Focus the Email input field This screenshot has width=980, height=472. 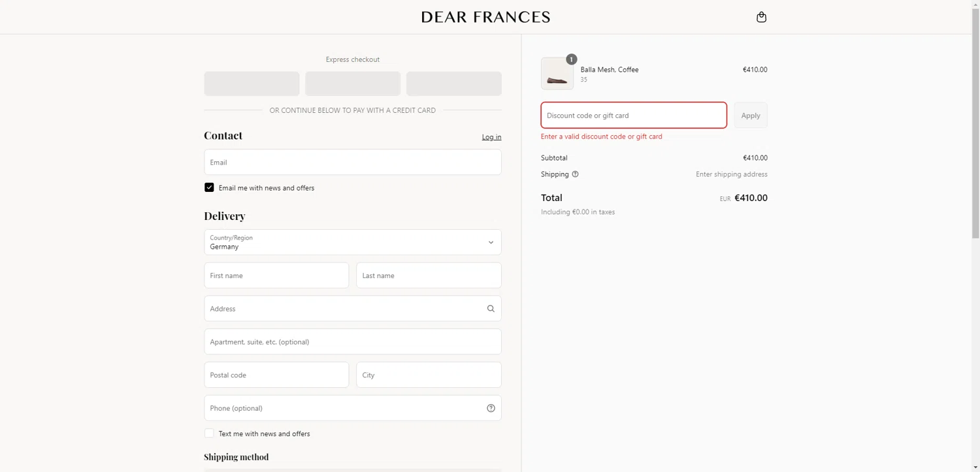click(x=353, y=162)
